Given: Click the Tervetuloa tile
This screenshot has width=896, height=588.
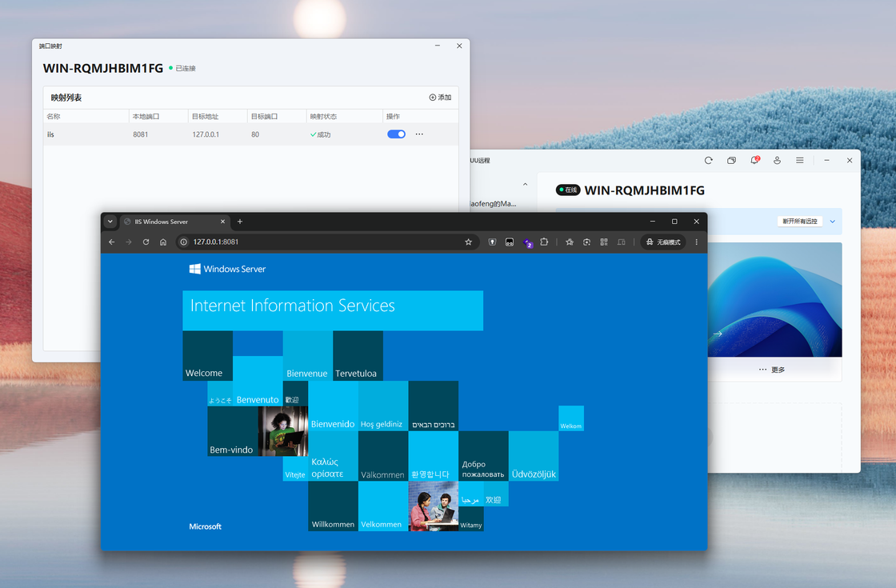Looking at the screenshot, I should 358,355.
